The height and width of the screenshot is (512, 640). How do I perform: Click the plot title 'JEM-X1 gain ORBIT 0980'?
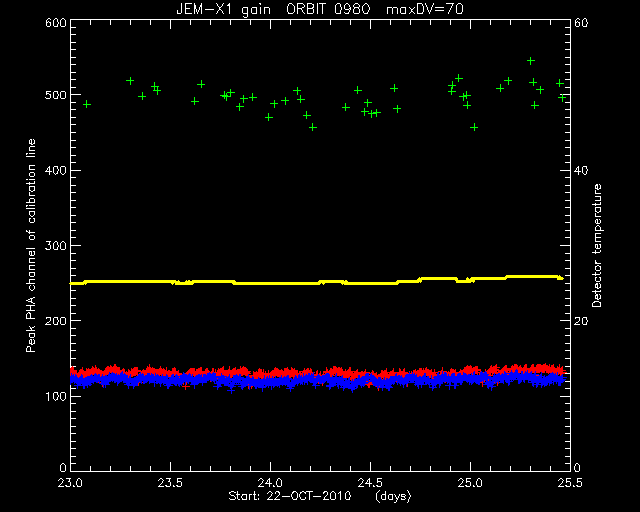point(273,9)
